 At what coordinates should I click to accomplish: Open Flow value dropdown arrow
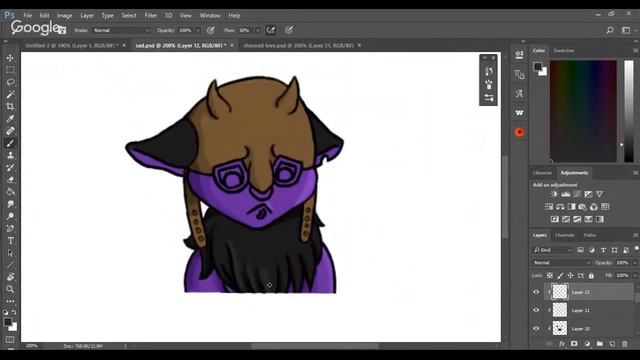(x=258, y=30)
